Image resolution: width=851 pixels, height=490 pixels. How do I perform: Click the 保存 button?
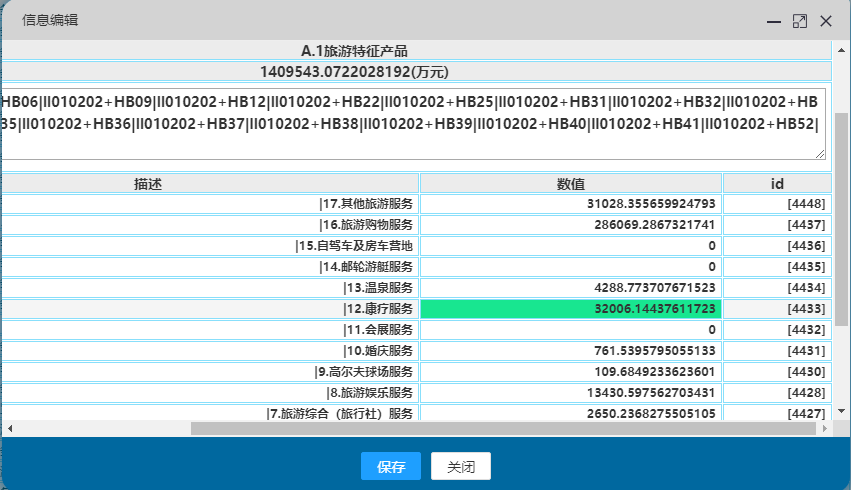point(391,467)
